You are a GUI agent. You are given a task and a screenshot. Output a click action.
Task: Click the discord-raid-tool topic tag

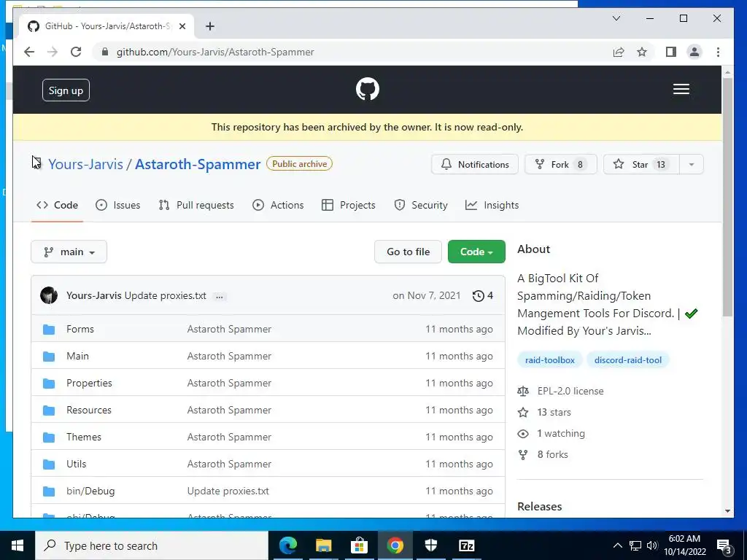point(628,360)
